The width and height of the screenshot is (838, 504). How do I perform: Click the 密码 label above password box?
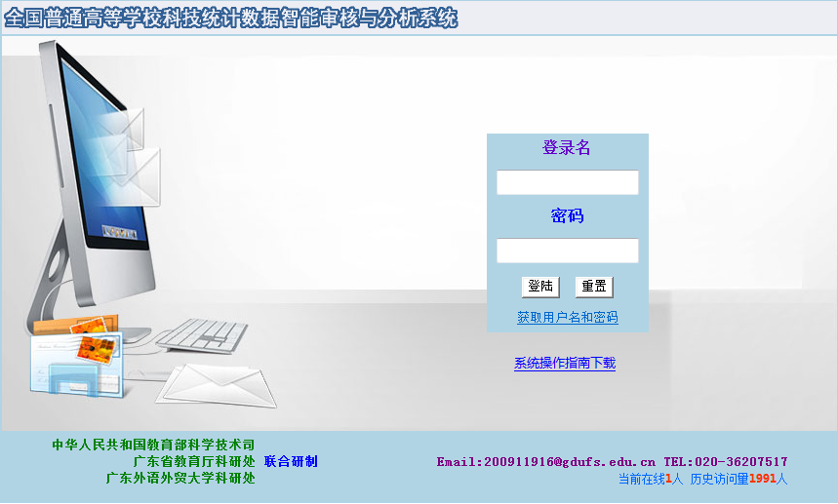click(567, 216)
